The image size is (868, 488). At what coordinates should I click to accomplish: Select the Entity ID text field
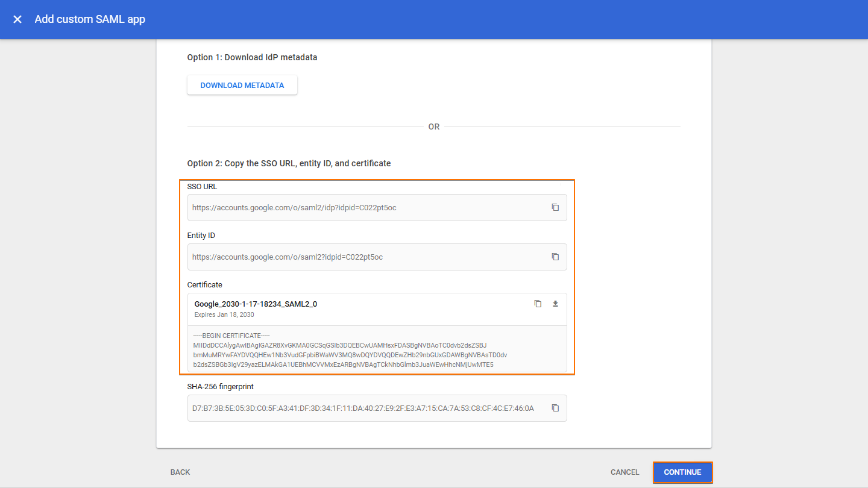(362, 256)
